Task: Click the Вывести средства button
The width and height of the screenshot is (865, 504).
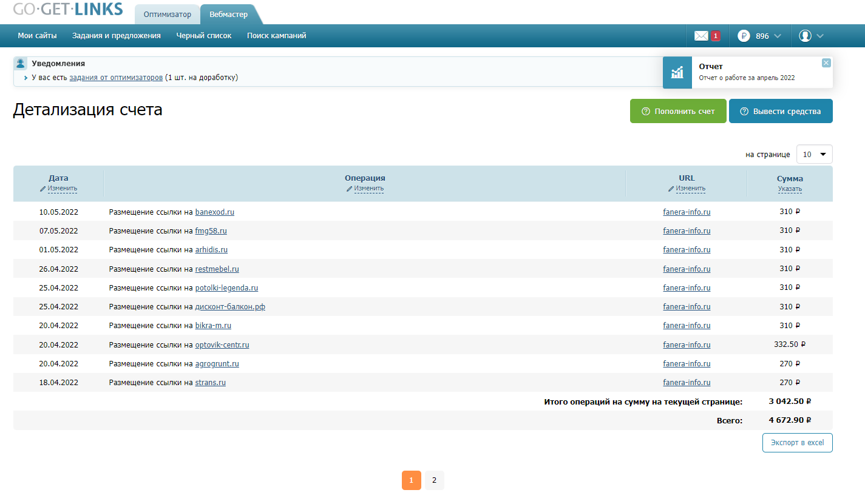Action: click(x=781, y=111)
